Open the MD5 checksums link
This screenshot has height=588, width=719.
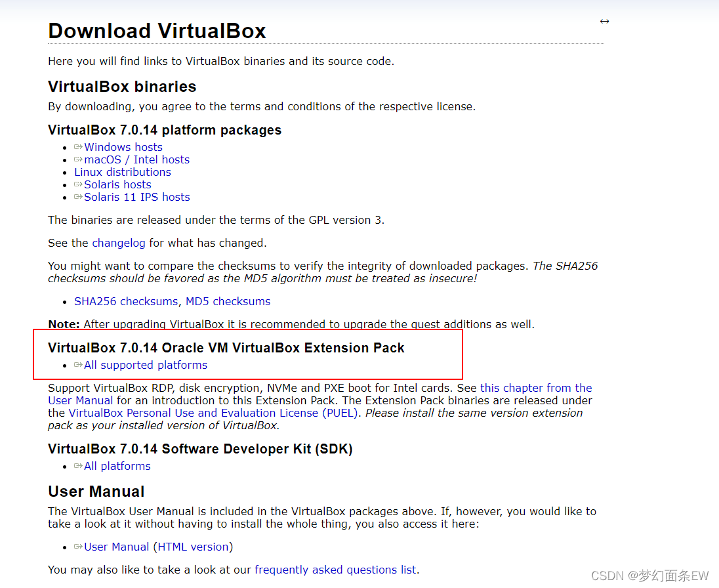228,301
